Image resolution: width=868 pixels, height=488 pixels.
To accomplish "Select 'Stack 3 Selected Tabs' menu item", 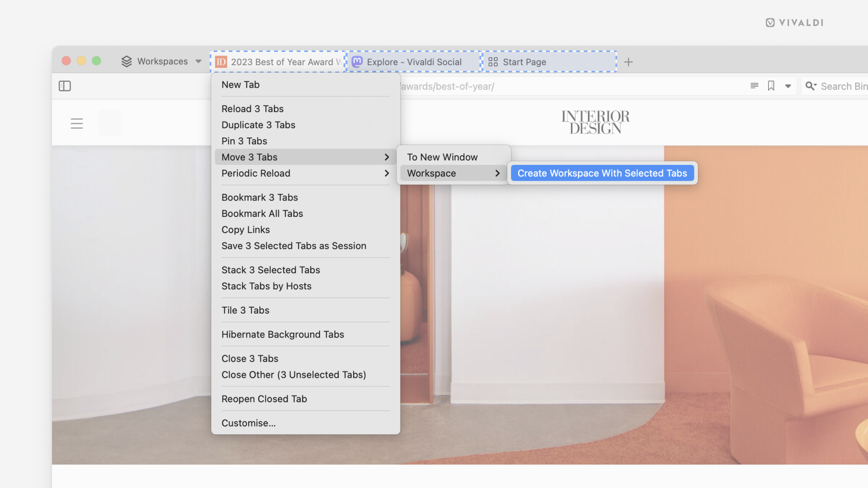I will pyautogui.click(x=271, y=270).
